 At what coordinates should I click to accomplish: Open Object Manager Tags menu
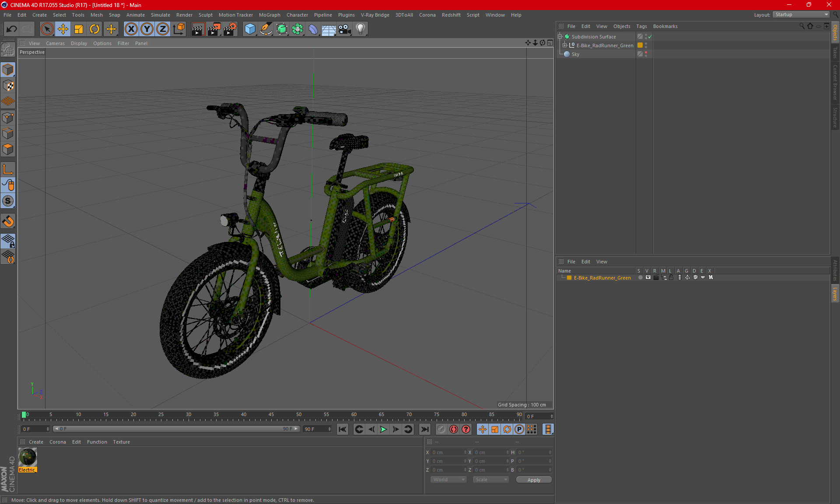point(641,26)
